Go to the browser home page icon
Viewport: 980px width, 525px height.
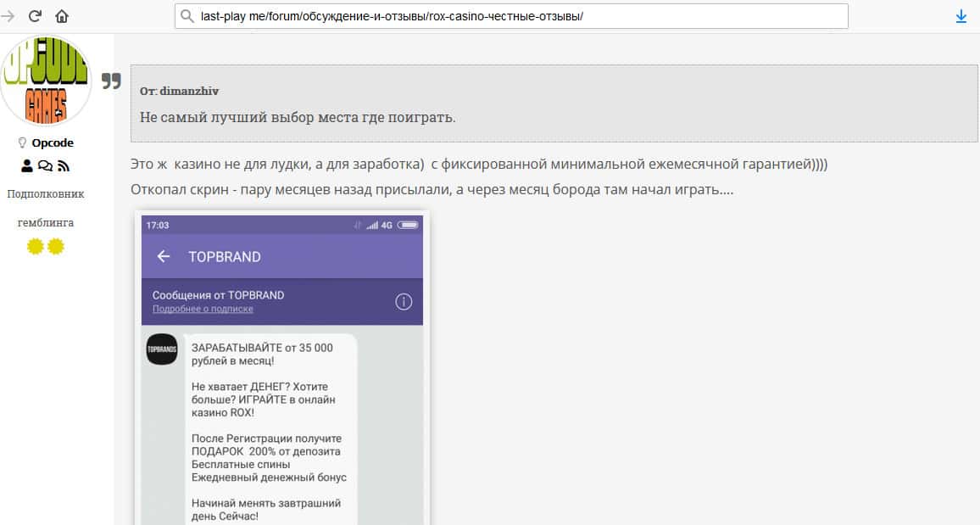click(x=62, y=16)
